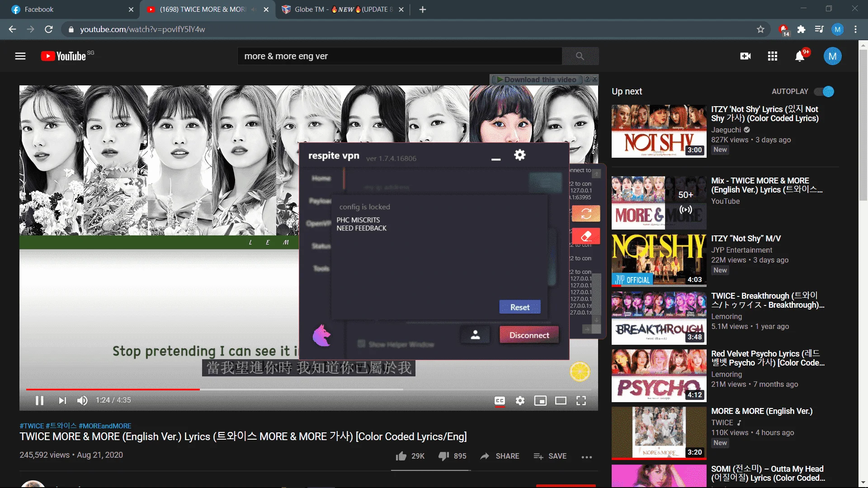This screenshot has height=488, width=868.
Task: Open the YouTube apps grid icon
Action: [773, 56]
